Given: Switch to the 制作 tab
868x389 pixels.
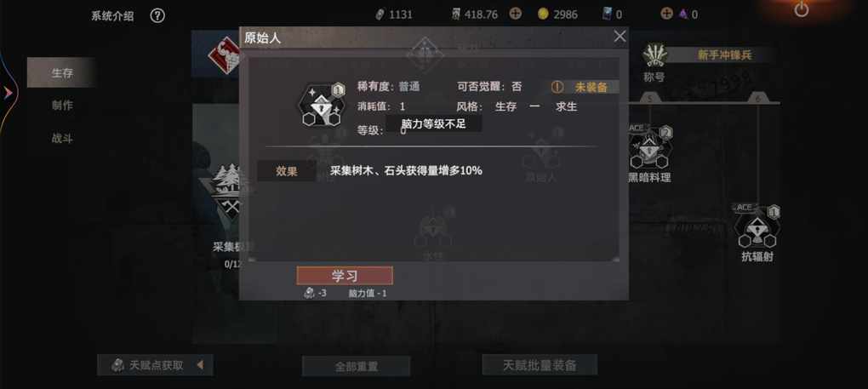Looking at the screenshot, I should pyautogui.click(x=61, y=106).
